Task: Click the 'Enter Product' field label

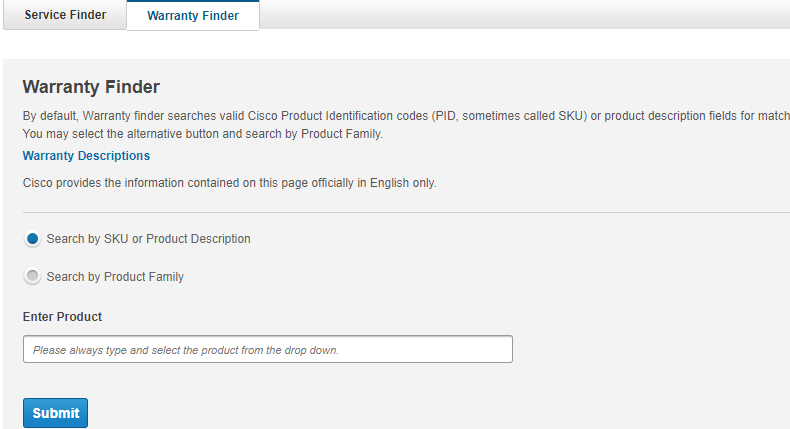Action: [62, 317]
